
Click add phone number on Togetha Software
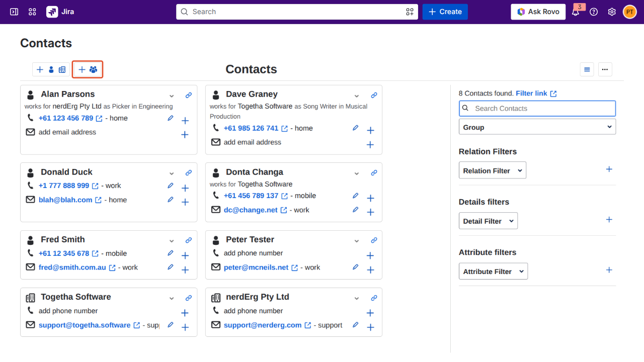point(68,311)
